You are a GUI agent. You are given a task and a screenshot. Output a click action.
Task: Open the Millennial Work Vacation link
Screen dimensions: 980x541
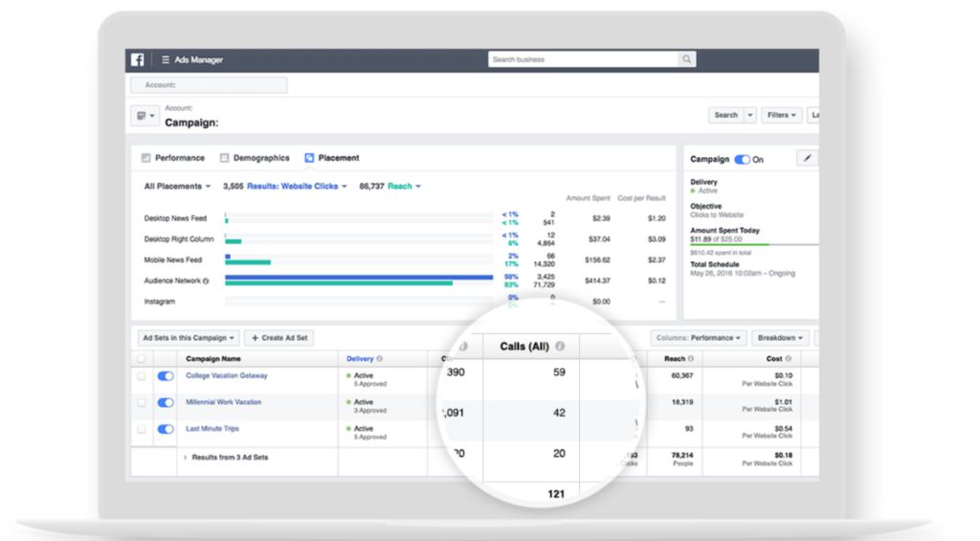point(223,402)
